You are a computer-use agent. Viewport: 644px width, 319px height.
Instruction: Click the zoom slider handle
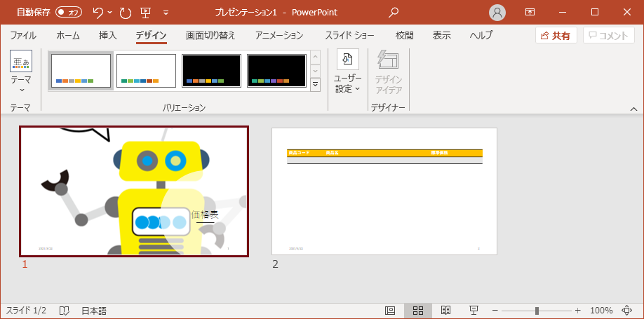(x=537, y=311)
